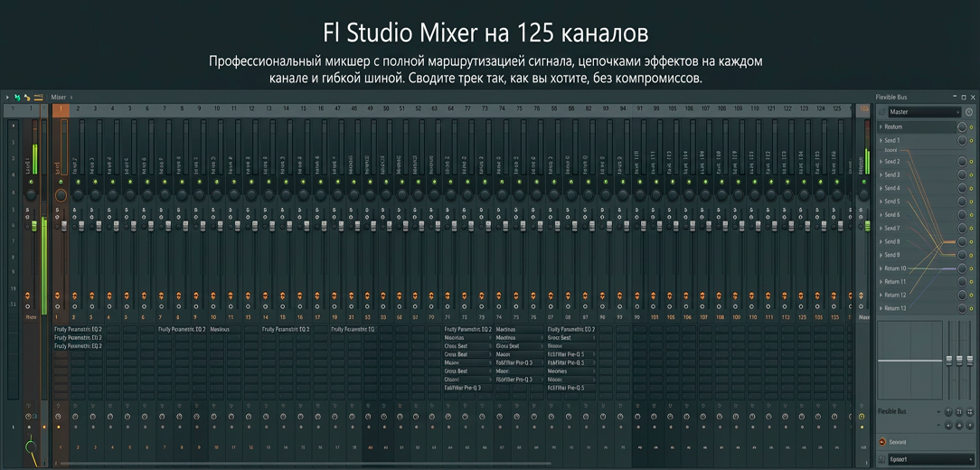Click the round knob beside Rostom
The width and height of the screenshot is (980, 470).
[962, 127]
